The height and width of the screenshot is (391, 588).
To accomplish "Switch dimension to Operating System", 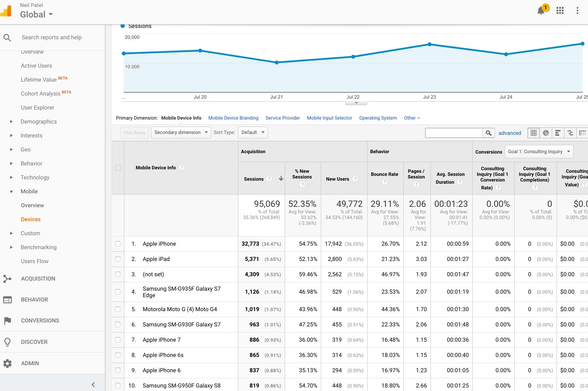I will coord(378,118).
